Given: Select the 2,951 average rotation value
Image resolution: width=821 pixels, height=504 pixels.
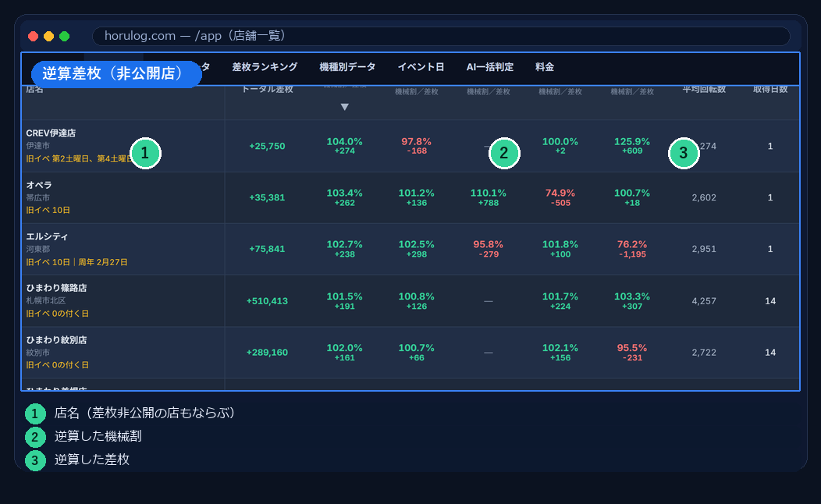Looking at the screenshot, I should (704, 249).
